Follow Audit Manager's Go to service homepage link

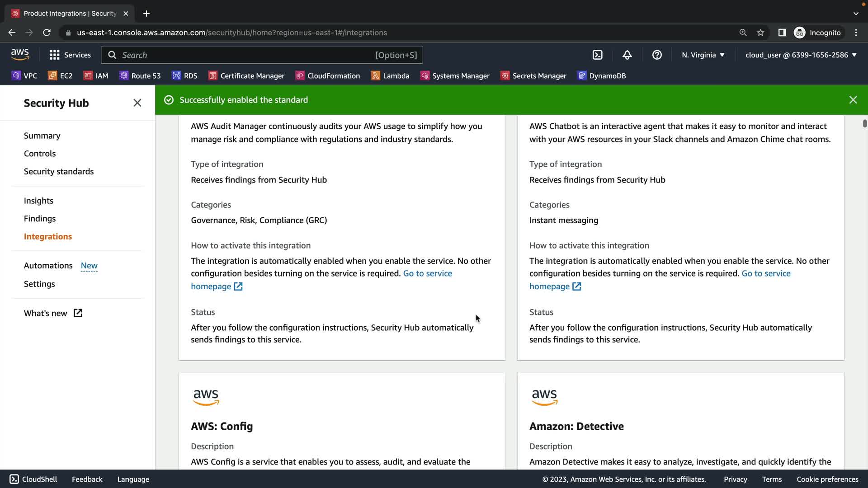click(x=427, y=274)
